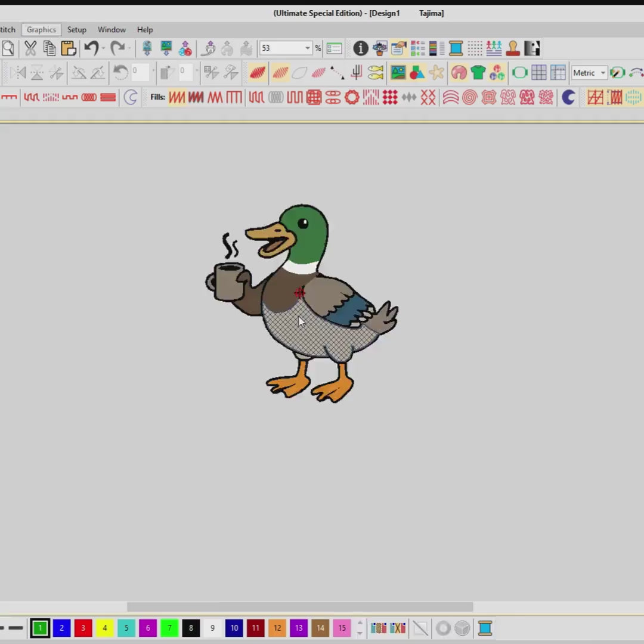This screenshot has width=644, height=644.
Task: Click the thread spool icon in top toolbar
Action: (x=456, y=48)
